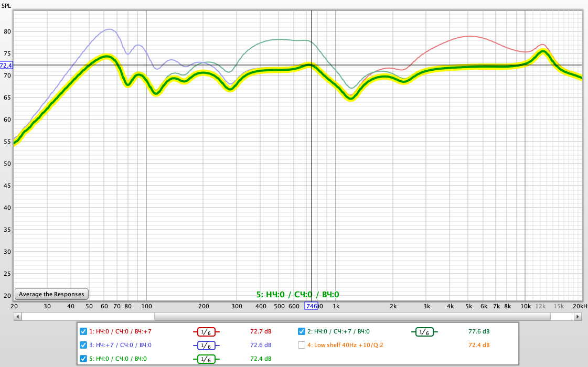Viewport: 588px width, 367px height.
Task: Uncheck measurement 2 НЧ:0 / СЧ:+7 / ВЧ:0
Action: pyautogui.click(x=302, y=331)
